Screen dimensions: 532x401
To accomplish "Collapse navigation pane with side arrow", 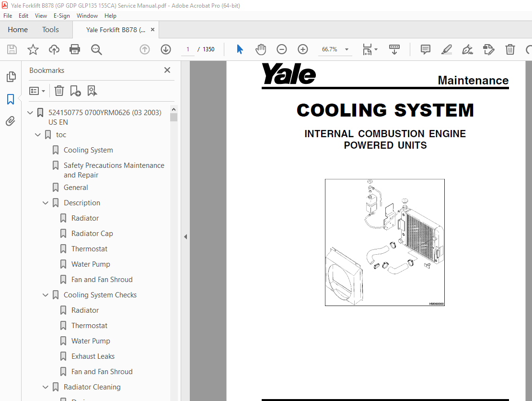I will coord(185,236).
